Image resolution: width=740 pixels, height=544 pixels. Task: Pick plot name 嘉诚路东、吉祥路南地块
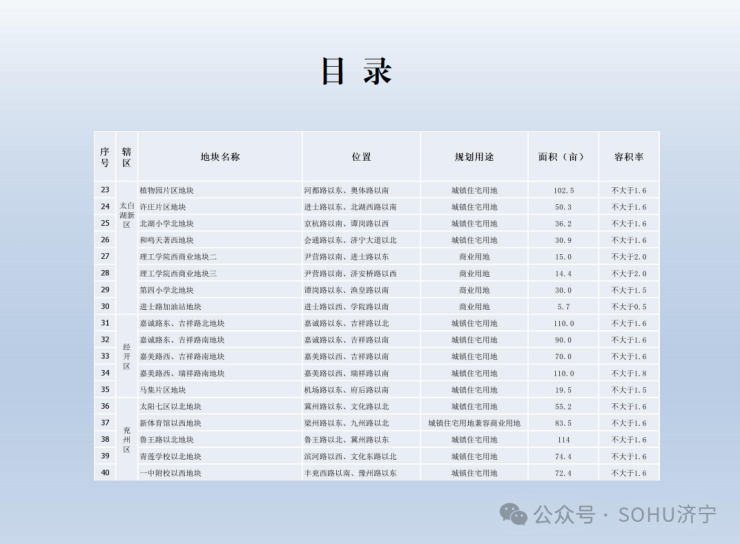click(x=182, y=340)
